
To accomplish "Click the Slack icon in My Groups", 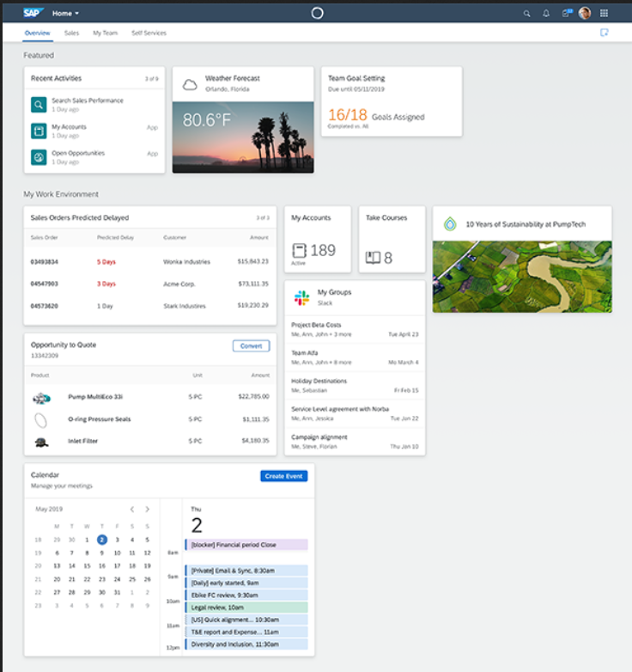I will pos(301,297).
